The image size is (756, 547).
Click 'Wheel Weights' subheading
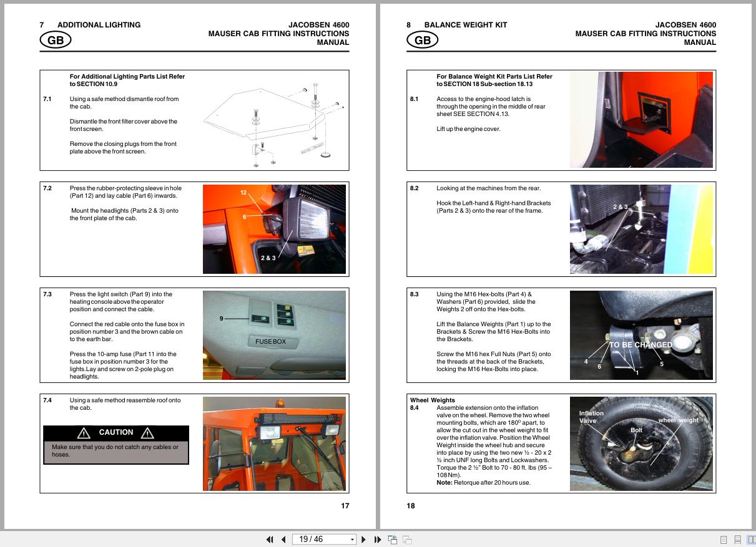[x=433, y=400]
